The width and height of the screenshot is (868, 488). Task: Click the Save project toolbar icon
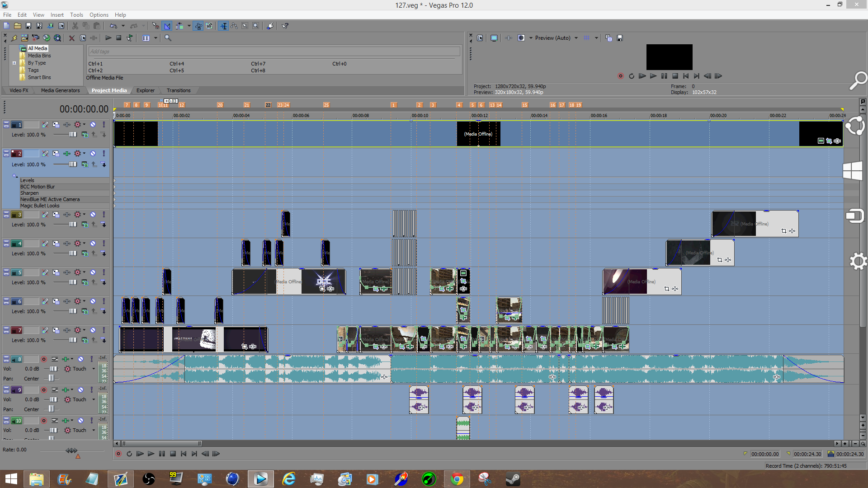[x=28, y=26]
